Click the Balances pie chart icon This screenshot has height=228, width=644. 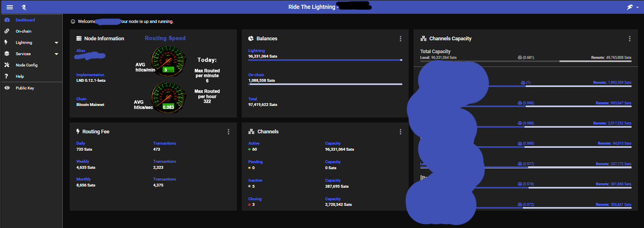(x=251, y=39)
